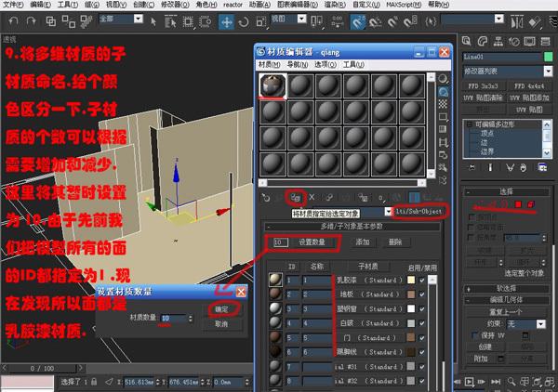Collapse the 编辑几何体 rollout
558x392 pixels.
tap(507, 300)
